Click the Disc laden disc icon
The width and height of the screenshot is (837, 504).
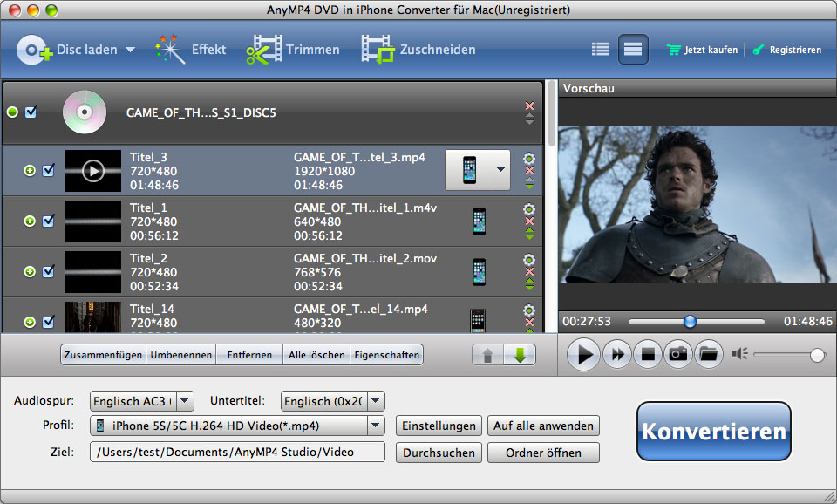pyautogui.click(x=34, y=50)
